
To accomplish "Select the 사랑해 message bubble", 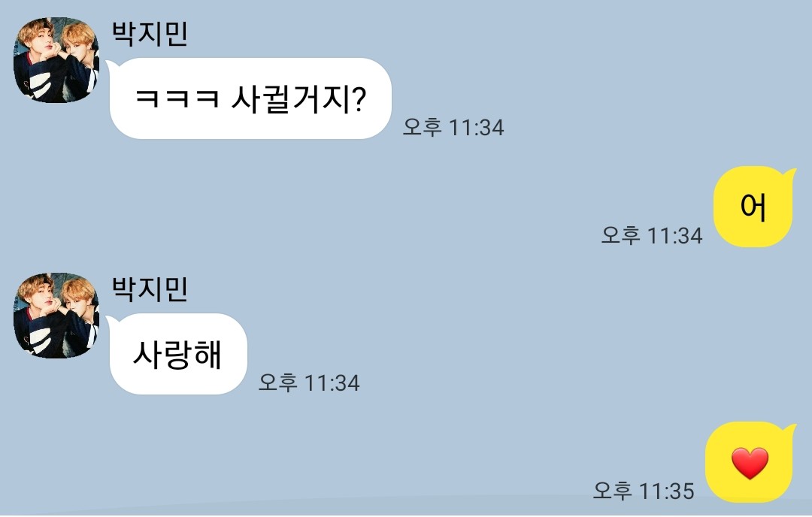I will click(x=177, y=354).
